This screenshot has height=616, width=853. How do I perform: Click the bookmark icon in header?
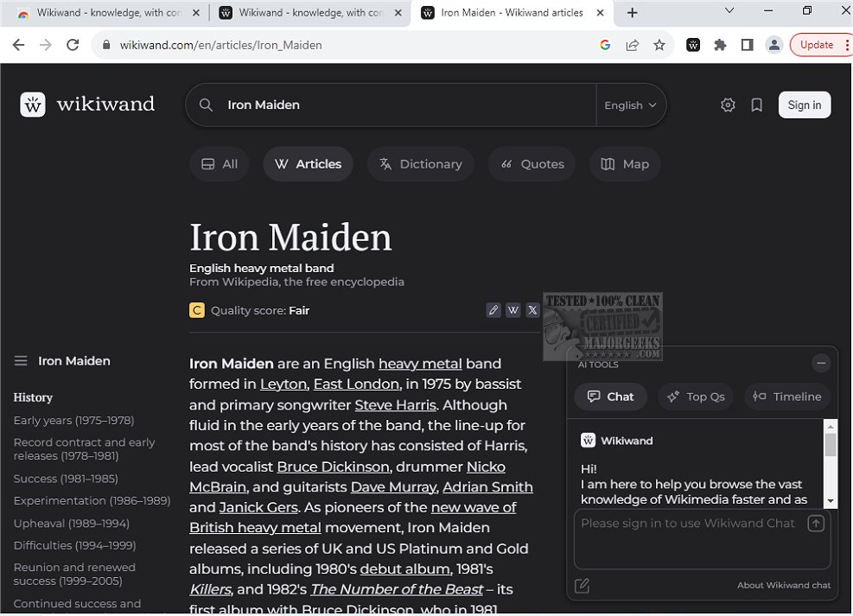click(757, 105)
